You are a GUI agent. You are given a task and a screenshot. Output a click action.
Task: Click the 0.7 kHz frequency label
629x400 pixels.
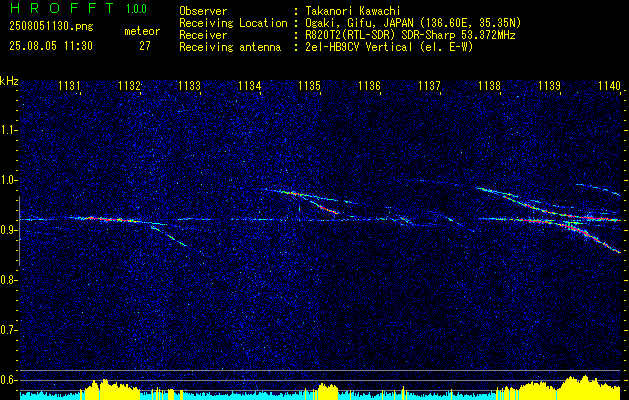click(x=8, y=330)
